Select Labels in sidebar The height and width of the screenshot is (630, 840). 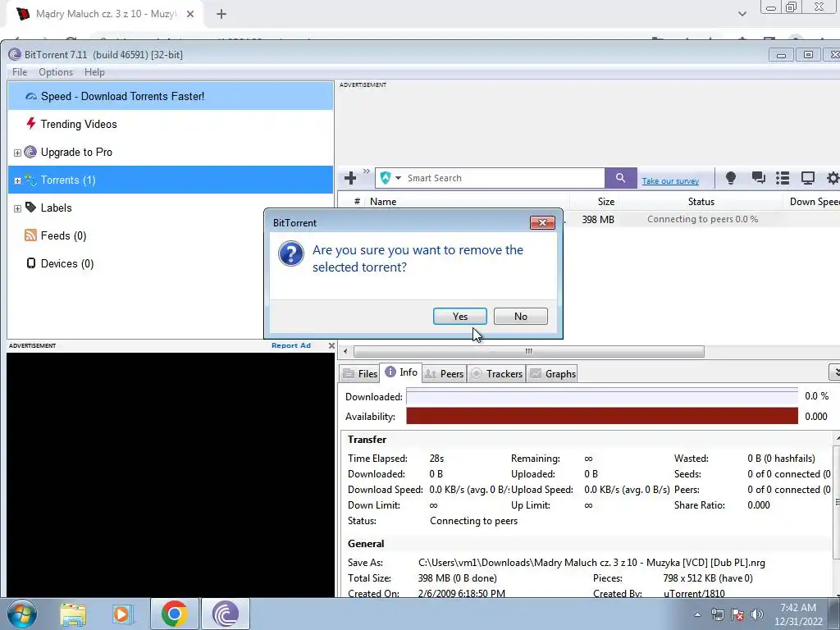(x=171, y=208)
